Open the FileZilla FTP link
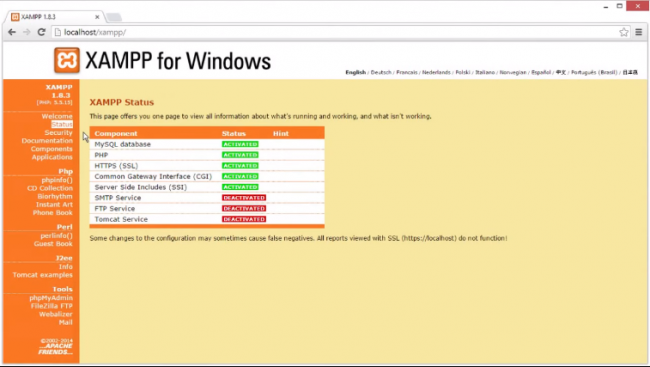The height and width of the screenshot is (367, 650). pos(51,306)
